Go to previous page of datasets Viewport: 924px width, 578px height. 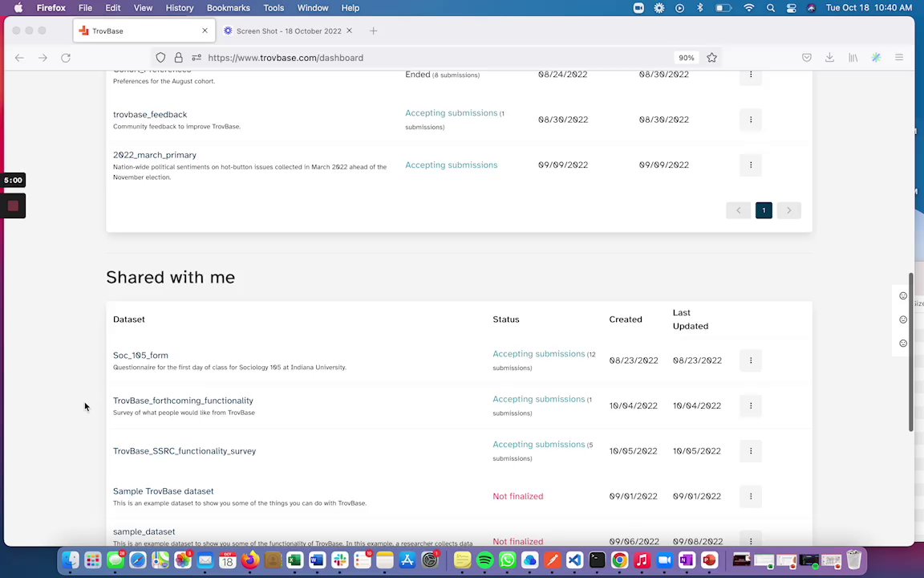pos(739,210)
